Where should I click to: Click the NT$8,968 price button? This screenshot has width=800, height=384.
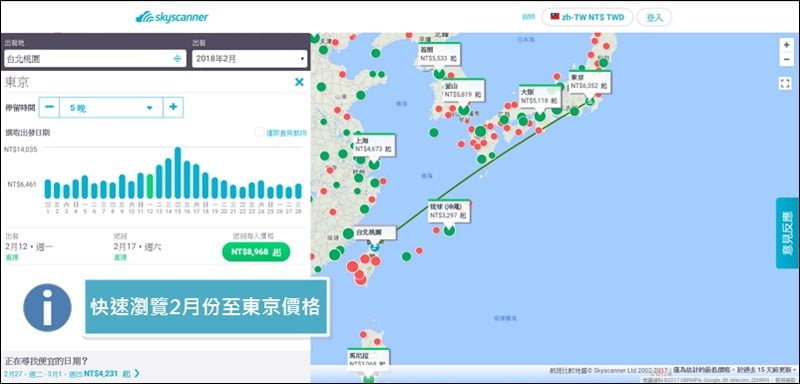click(256, 252)
